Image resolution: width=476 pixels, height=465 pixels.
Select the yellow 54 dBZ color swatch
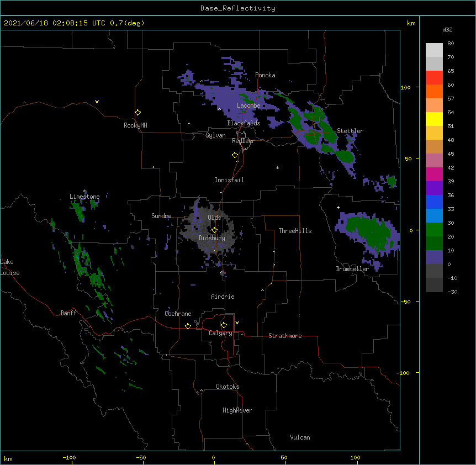tap(434, 119)
